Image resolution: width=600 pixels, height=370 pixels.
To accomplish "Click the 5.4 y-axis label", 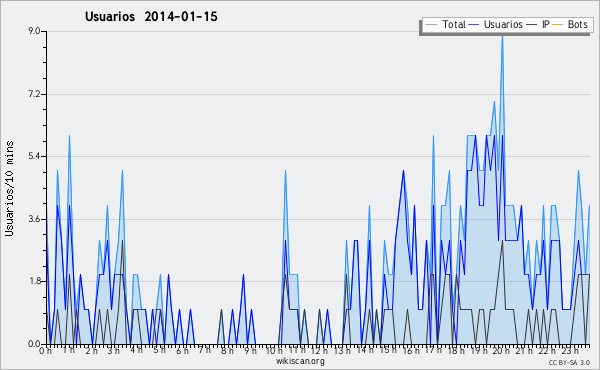I will coord(34,156).
